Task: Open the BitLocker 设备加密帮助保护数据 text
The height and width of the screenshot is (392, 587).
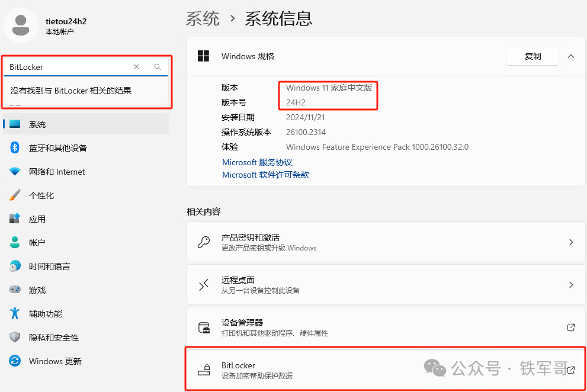Action: (257, 376)
